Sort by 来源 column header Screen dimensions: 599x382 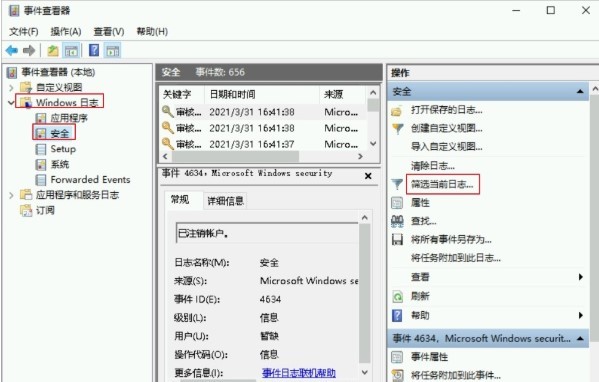tap(343, 94)
